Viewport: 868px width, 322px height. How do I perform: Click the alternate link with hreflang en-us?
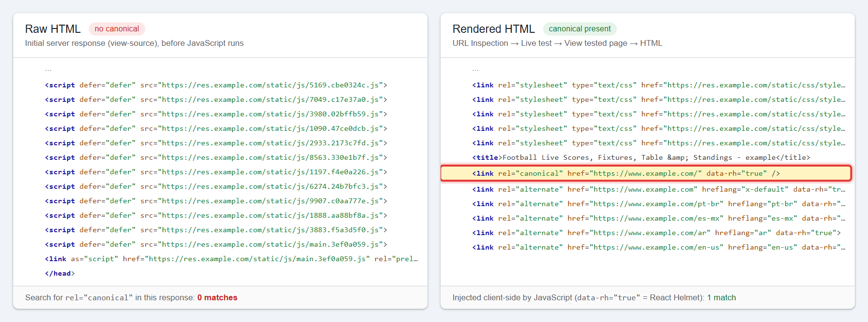click(x=659, y=247)
